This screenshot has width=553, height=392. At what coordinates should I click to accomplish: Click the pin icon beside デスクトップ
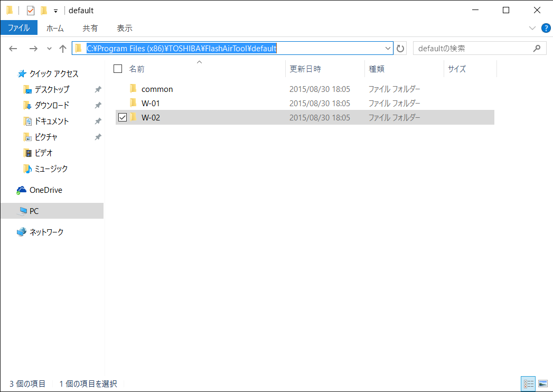click(x=98, y=90)
